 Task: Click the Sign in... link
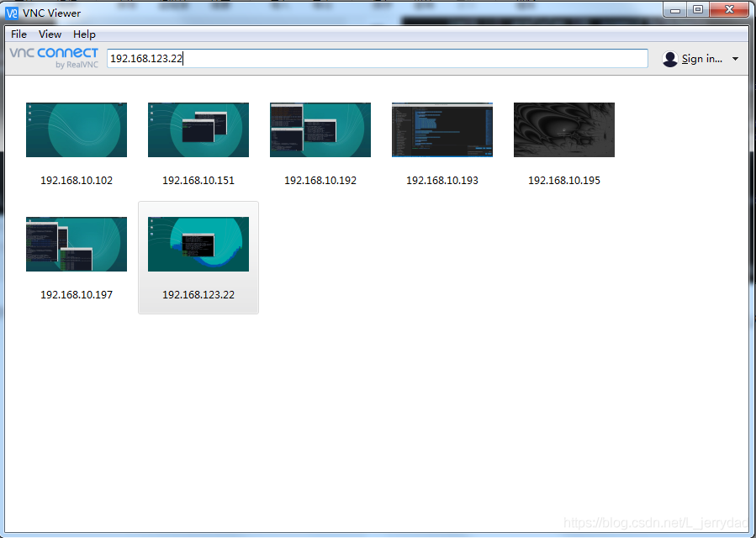pos(702,59)
